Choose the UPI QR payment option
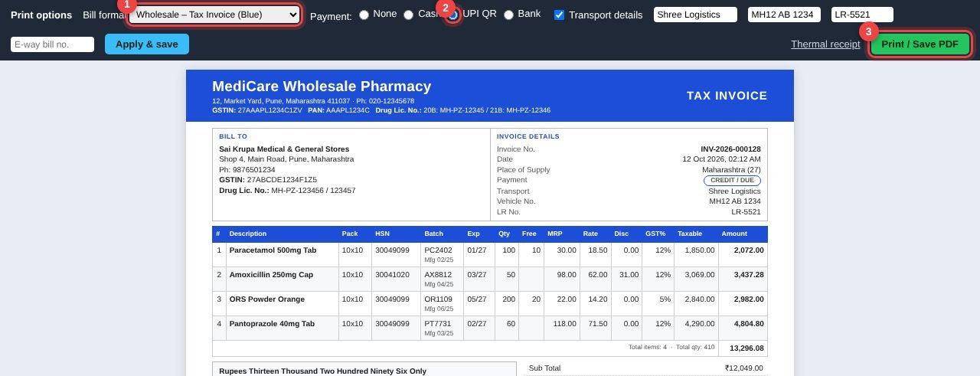Screen dimensions: 980x376 click(x=453, y=15)
